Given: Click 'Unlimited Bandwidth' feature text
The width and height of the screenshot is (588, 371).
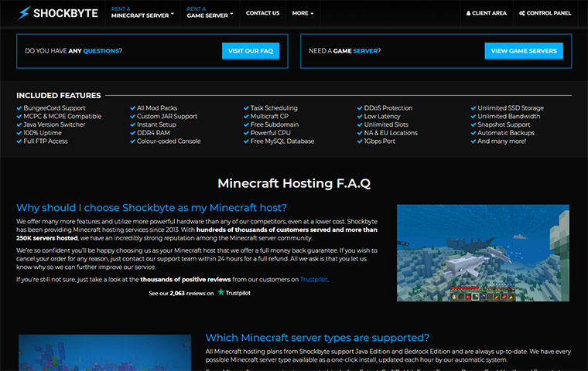Looking at the screenshot, I should point(509,116).
